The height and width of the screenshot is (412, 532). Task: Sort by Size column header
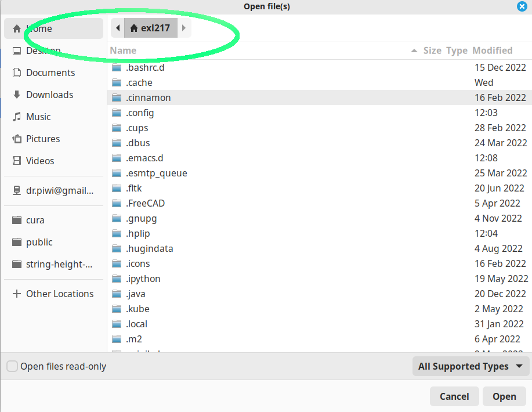tap(432, 50)
